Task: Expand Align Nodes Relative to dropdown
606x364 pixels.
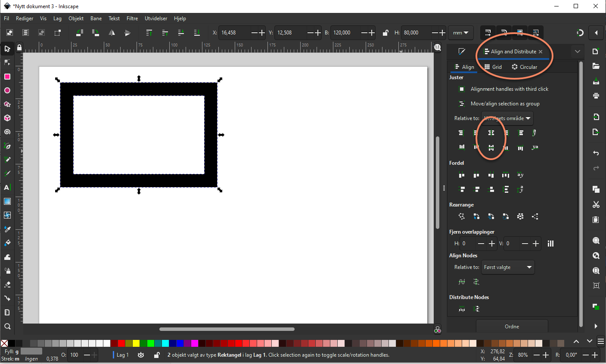Action: pos(507,267)
